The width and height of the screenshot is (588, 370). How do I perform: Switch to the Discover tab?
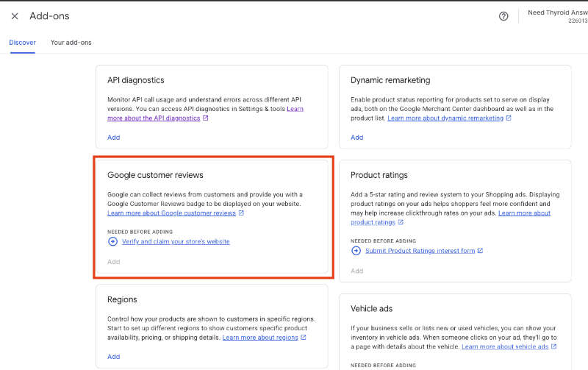(x=22, y=43)
